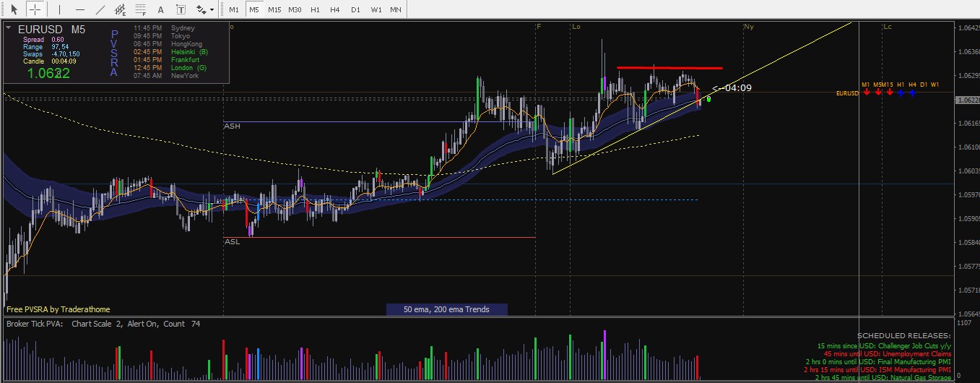Select the Cursor arrow tool
The image size is (980, 383).
pos(14,10)
